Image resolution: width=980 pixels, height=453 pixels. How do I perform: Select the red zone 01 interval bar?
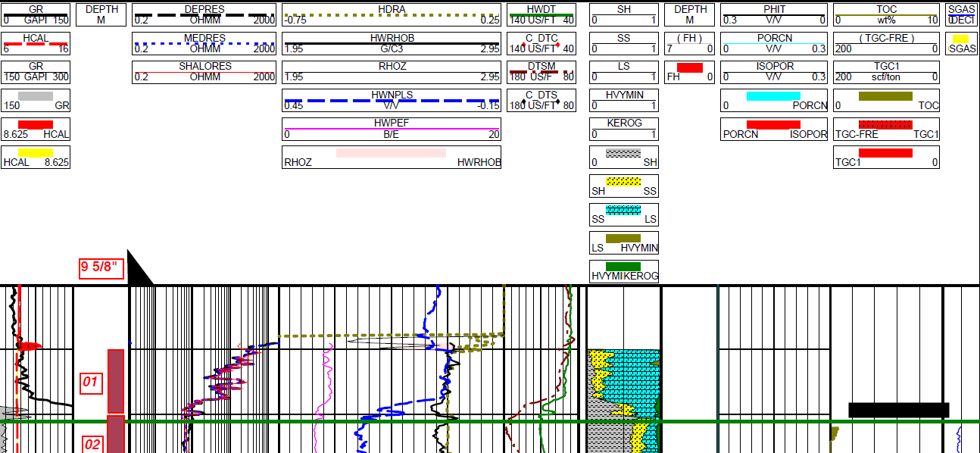(116, 381)
